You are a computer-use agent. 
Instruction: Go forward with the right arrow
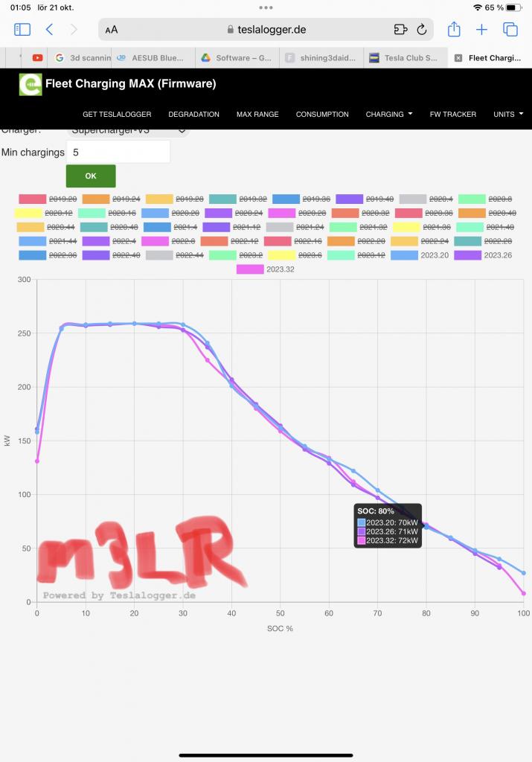click(x=74, y=30)
